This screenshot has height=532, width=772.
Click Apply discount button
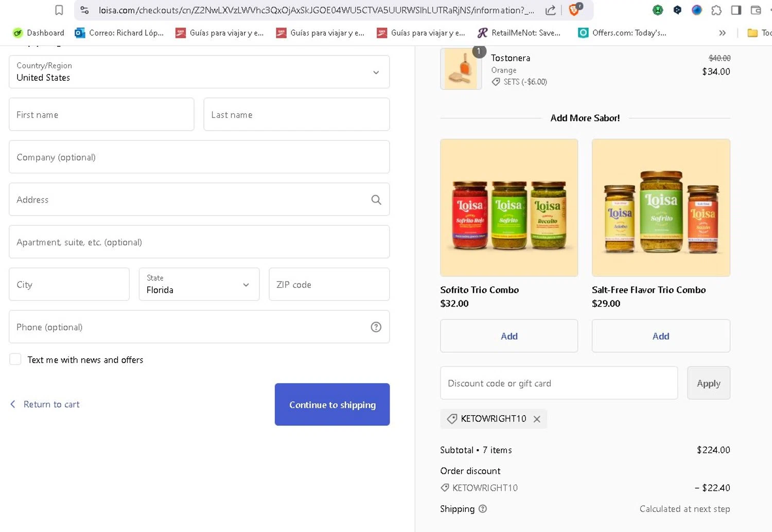709,383
